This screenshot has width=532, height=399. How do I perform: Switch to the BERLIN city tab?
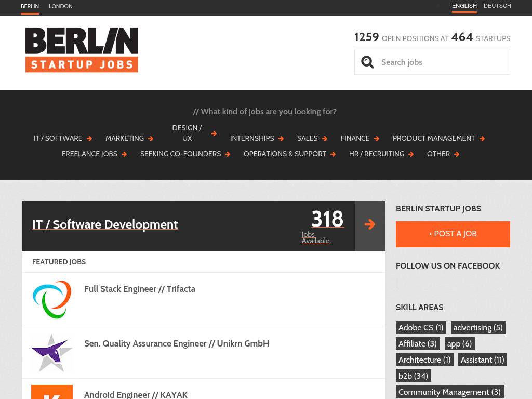(30, 6)
